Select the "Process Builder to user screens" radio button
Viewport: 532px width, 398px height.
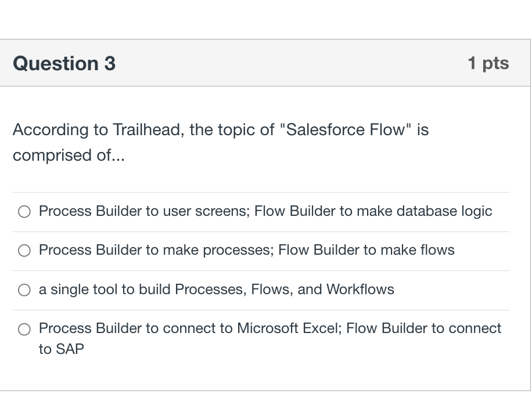[x=24, y=212]
